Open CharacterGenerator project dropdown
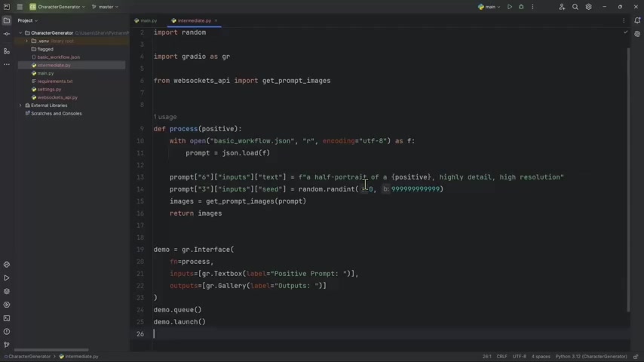The height and width of the screenshot is (362, 644). (x=57, y=7)
